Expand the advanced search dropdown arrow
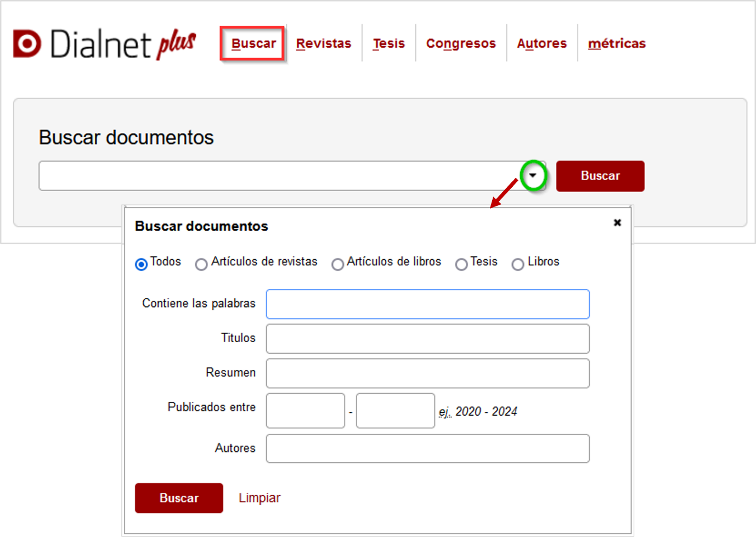 [x=533, y=176]
